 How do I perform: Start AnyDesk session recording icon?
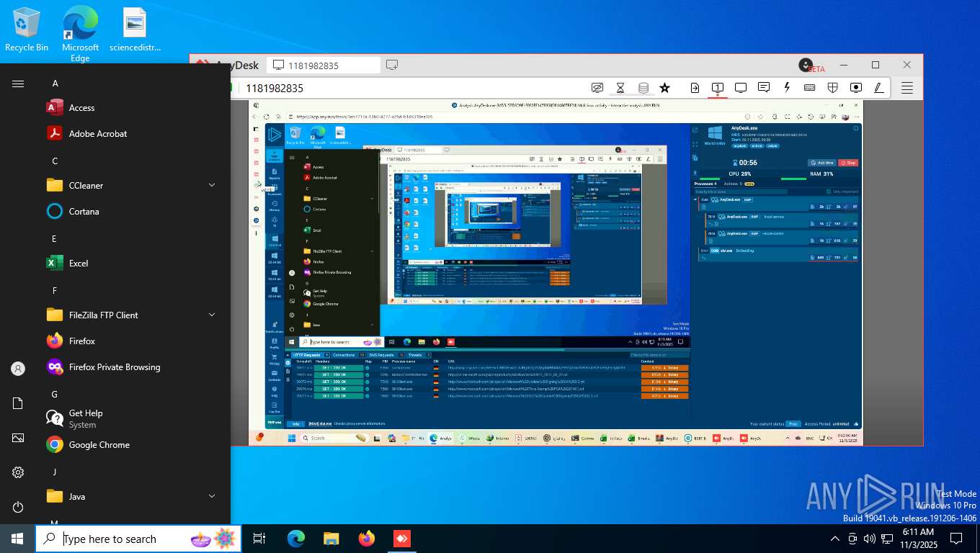click(856, 88)
